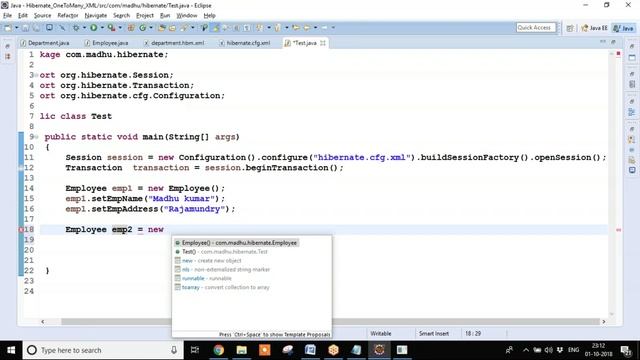Click the Quick Access search field
This screenshot has height=360, width=640.
point(536,27)
